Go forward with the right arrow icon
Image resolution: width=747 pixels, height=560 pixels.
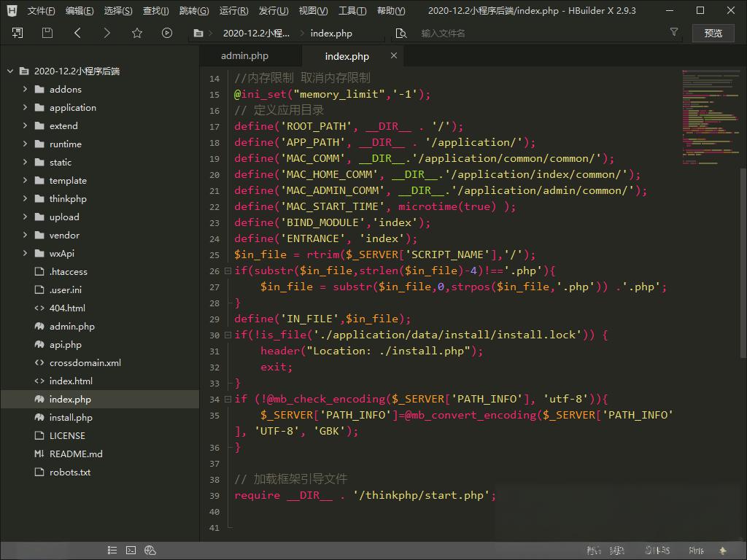point(107,33)
